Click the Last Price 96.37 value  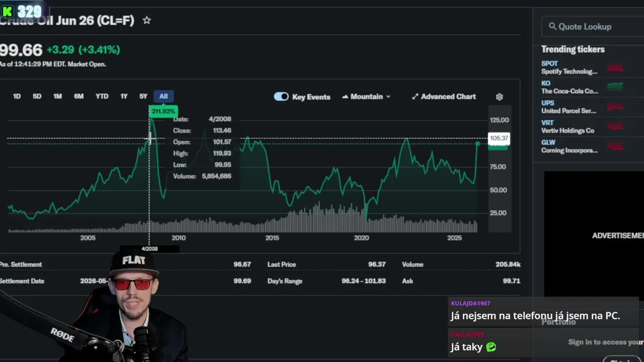[x=377, y=264]
